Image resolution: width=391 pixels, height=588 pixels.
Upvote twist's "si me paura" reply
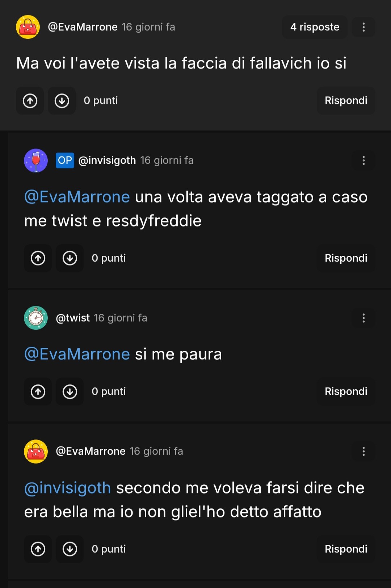coord(38,392)
